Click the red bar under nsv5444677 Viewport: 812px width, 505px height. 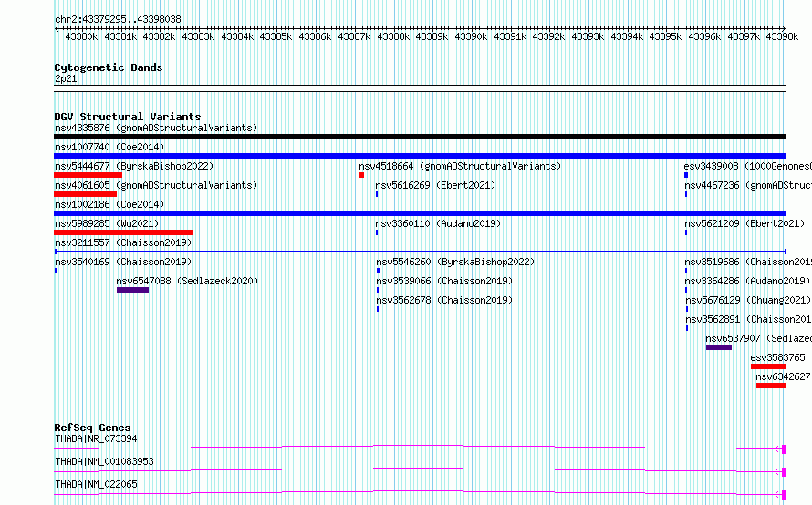[x=88, y=175]
